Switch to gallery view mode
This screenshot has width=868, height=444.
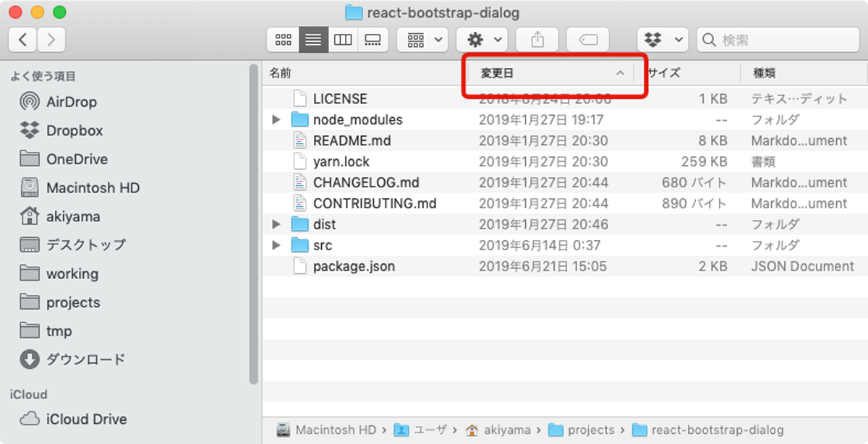pos(373,40)
